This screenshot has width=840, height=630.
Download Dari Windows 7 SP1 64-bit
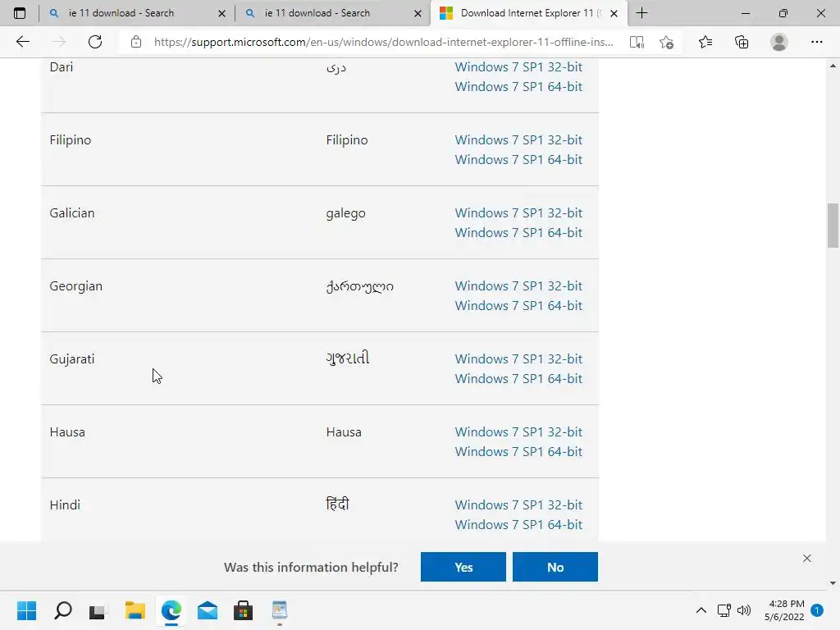pyautogui.click(x=518, y=87)
